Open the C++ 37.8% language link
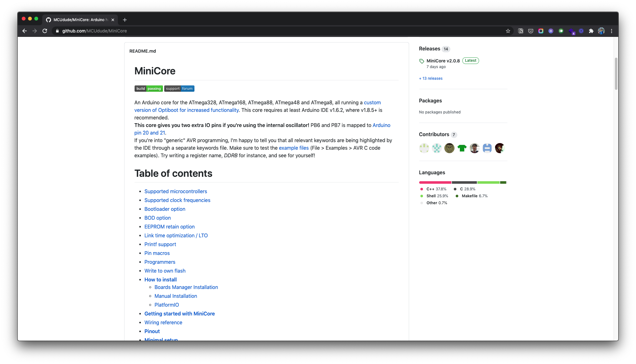 click(434, 189)
